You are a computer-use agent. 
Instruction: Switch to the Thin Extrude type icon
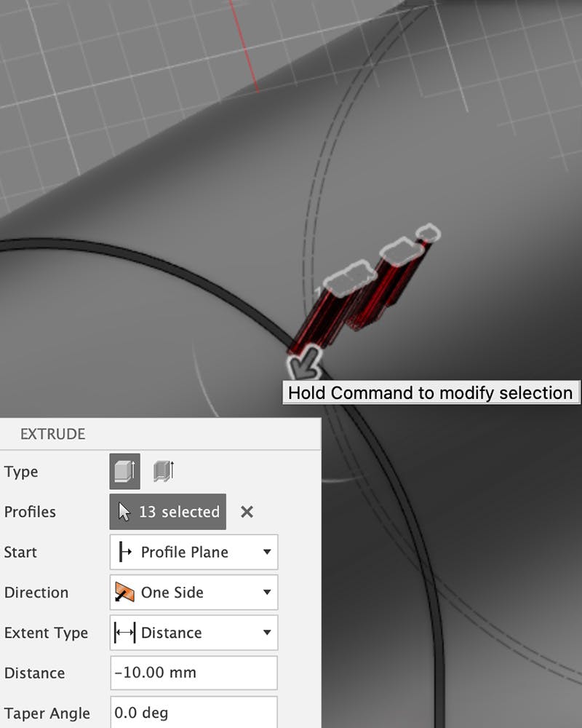pos(164,472)
